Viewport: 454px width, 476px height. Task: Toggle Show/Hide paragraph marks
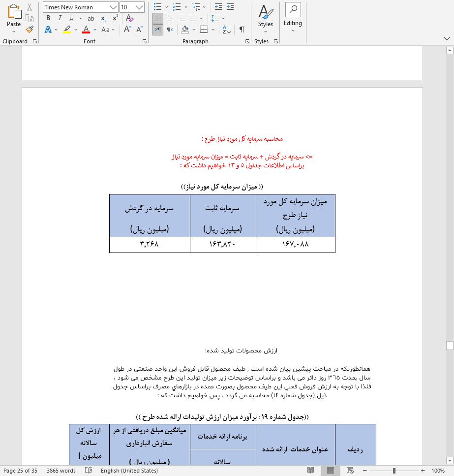[x=242, y=30]
